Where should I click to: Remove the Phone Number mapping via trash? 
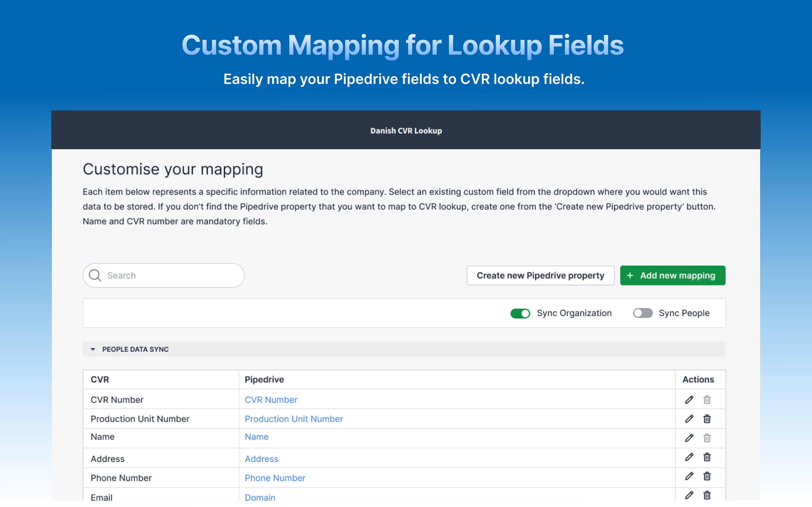pyautogui.click(x=707, y=476)
